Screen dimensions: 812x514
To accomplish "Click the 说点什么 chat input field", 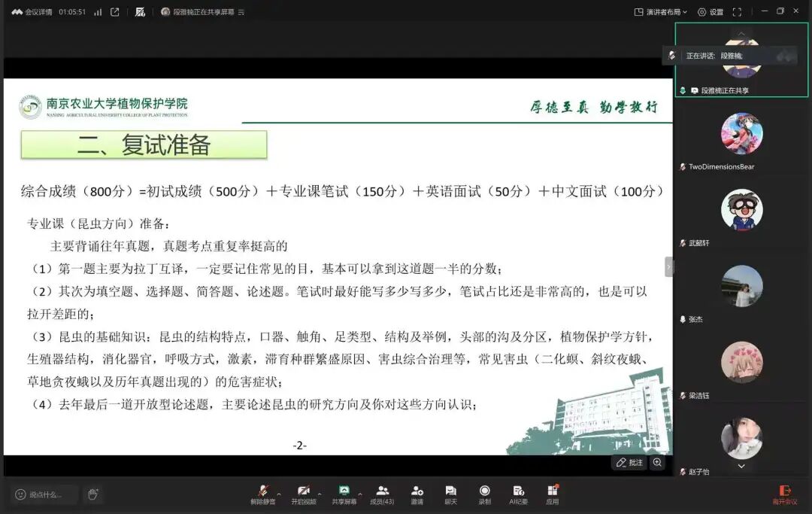I will 46,495.
